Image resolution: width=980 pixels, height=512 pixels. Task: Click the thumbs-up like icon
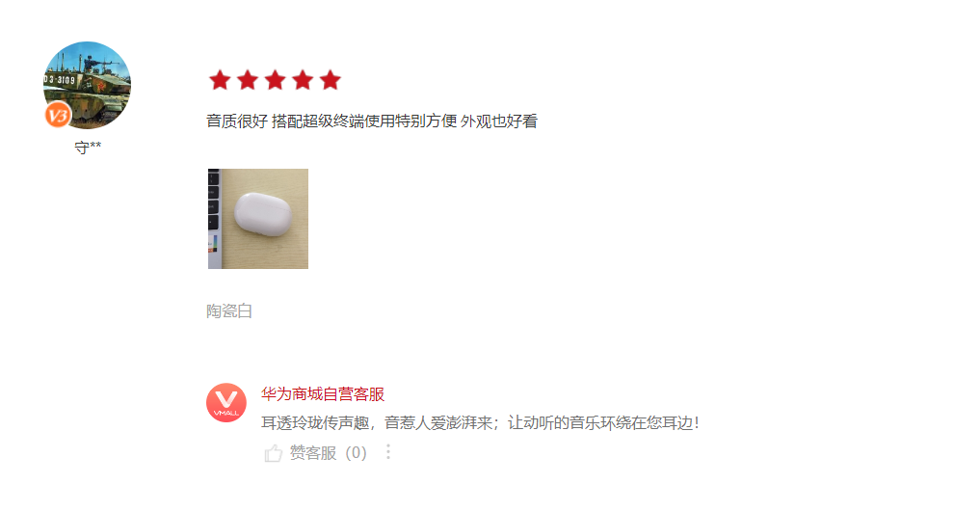tap(273, 452)
